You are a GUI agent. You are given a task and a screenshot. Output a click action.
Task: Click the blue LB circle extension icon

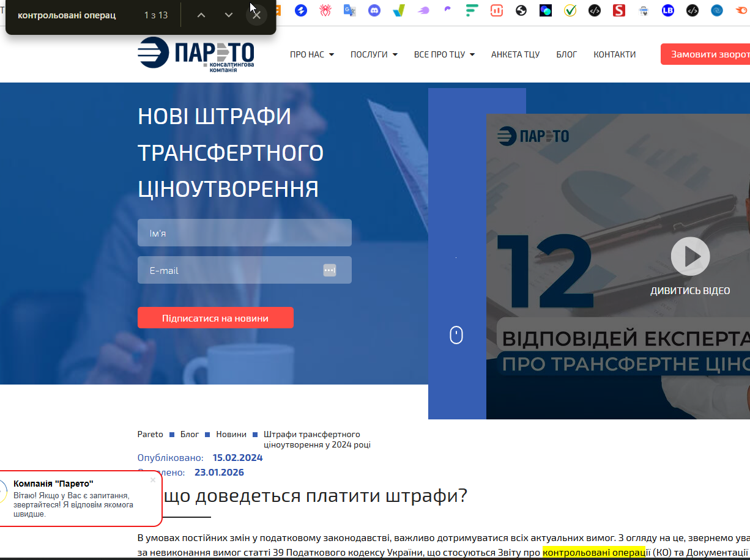tap(668, 10)
